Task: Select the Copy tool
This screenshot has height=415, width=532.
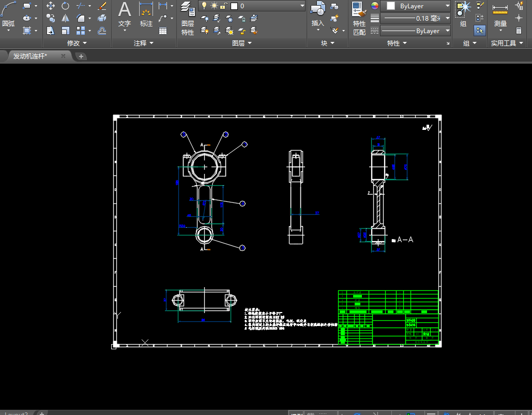Action: 51,18
